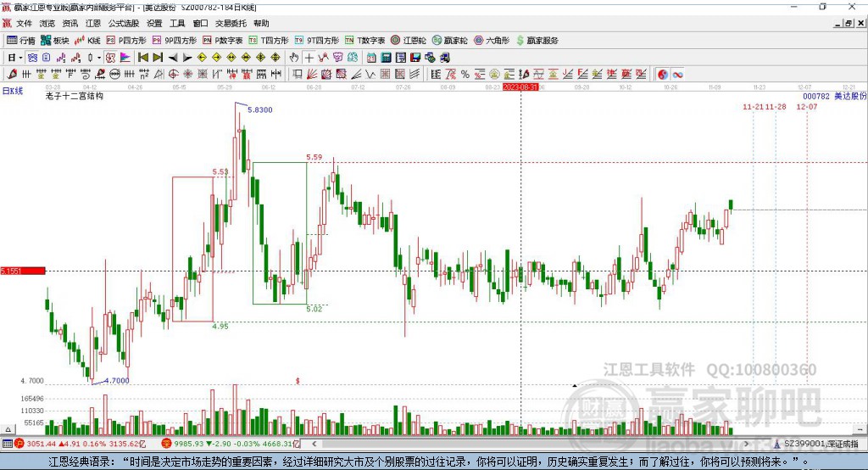Open the 行情 market quotes view
The image size is (868, 470).
pyautogui.click(x=21, y=41)
